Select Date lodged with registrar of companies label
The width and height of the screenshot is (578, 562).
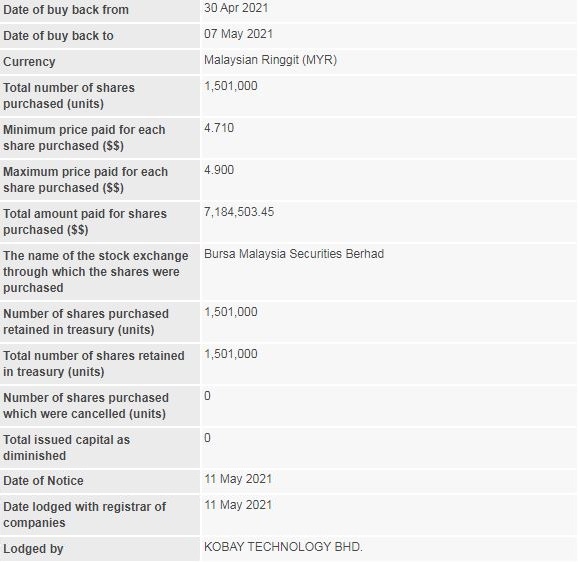(x=84, y=515)
